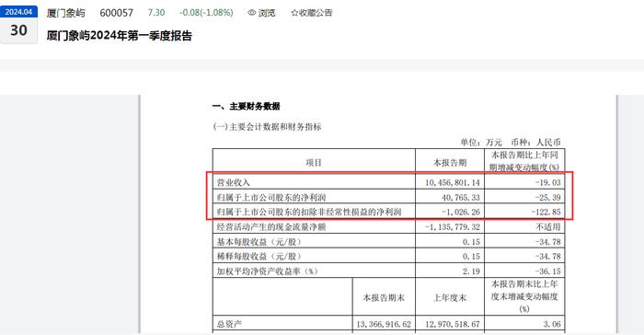
Task: Click the value 2.19
Action: point(471,271)
